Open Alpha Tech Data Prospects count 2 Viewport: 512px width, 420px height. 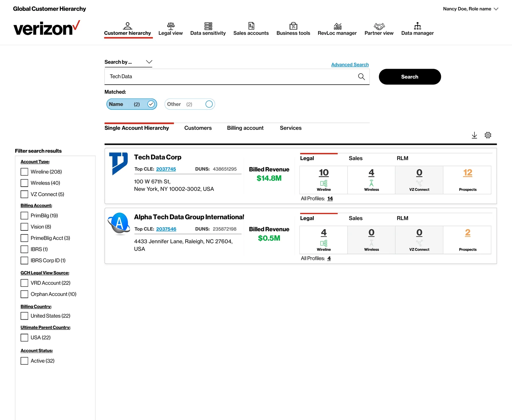[x=468, y=233]
